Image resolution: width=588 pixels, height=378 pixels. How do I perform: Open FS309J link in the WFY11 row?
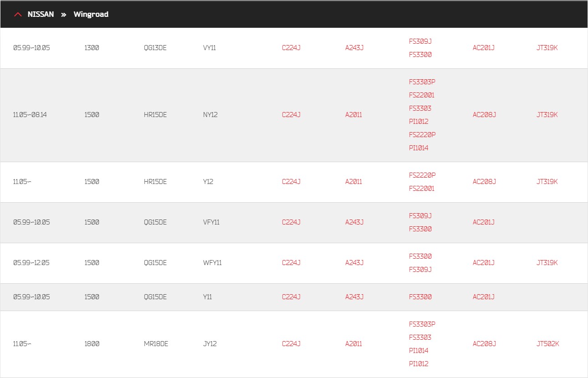[420, 270]
